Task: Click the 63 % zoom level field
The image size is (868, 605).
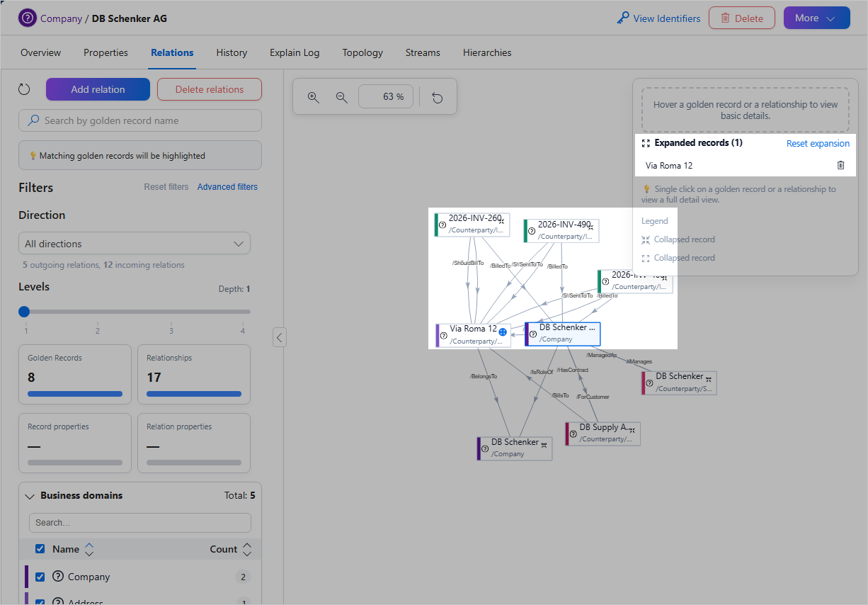Action: pyautogui.click(x=386, y=97)
